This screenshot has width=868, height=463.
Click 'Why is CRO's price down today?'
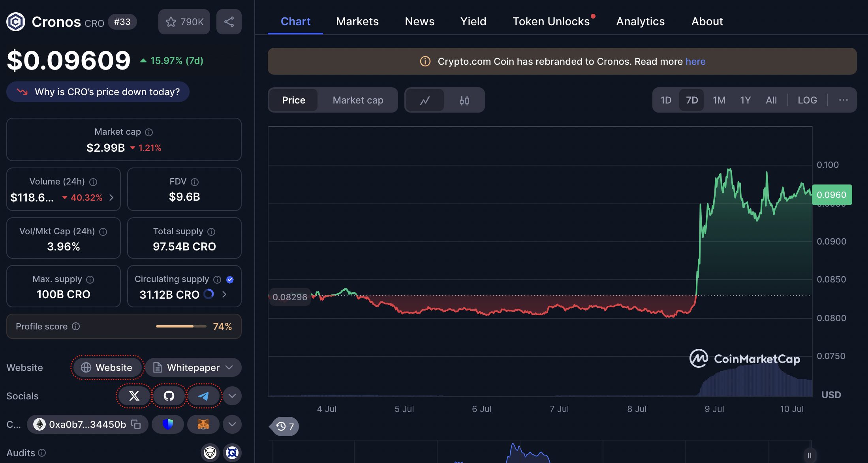[x=98, y=92]
